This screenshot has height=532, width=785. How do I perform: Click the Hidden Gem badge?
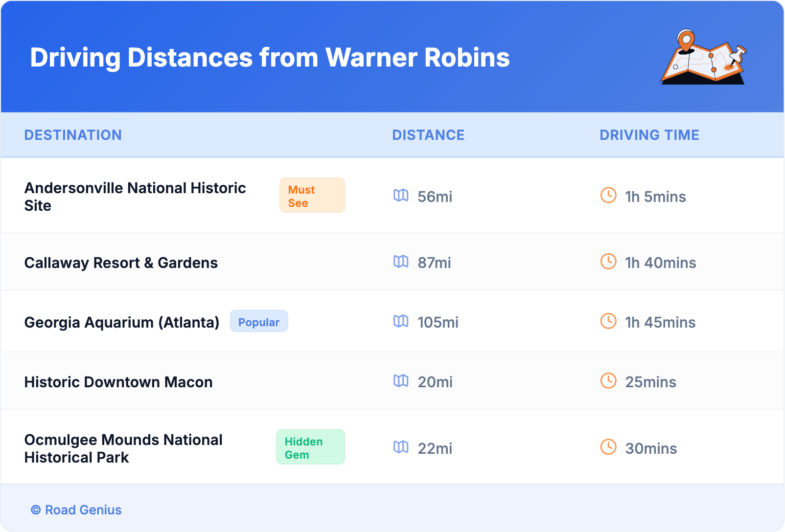pyautogui.click(x=310, y=447)
